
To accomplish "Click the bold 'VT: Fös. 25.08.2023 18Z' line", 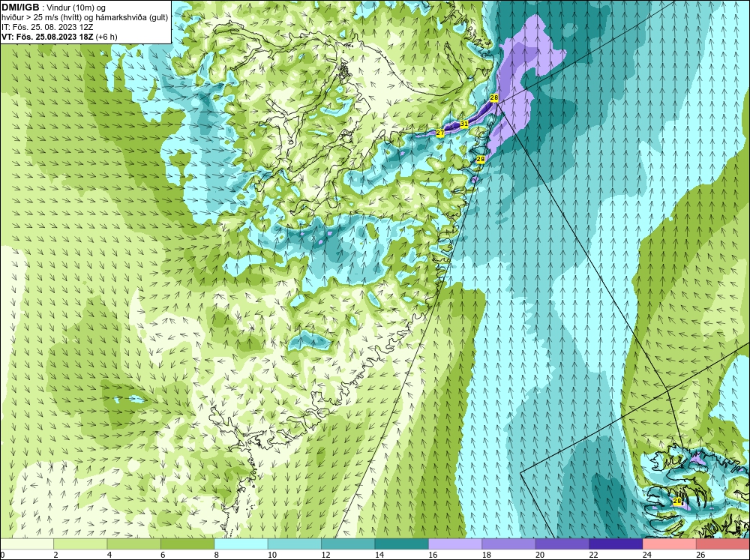I will click(x=48, y=36).
